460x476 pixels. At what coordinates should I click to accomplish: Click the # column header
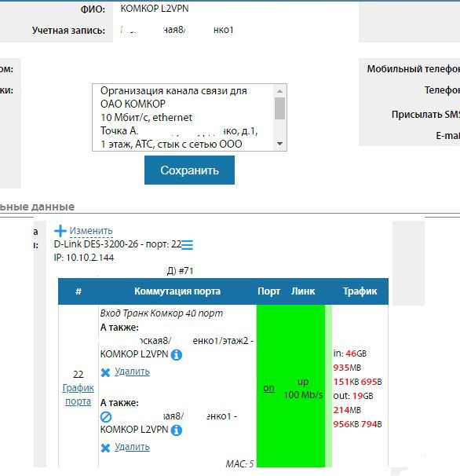(x=78, y=291)
